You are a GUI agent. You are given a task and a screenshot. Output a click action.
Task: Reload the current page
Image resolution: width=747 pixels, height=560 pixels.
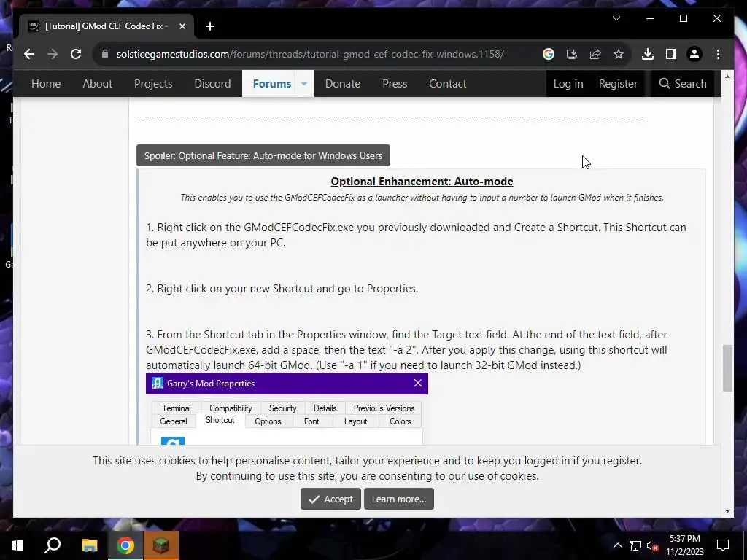[76, 54]
